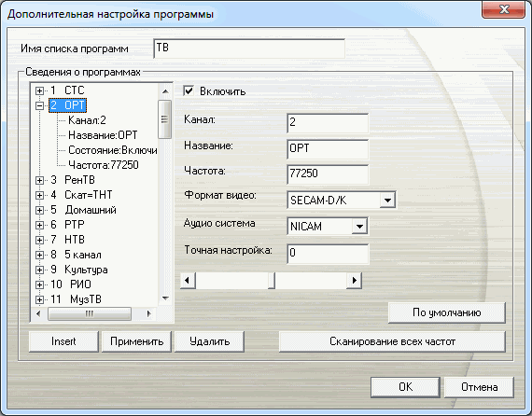Screen dimensions: 532x416
Task: Expand the 3 РенТВ tree node
Action: point(40,180)
